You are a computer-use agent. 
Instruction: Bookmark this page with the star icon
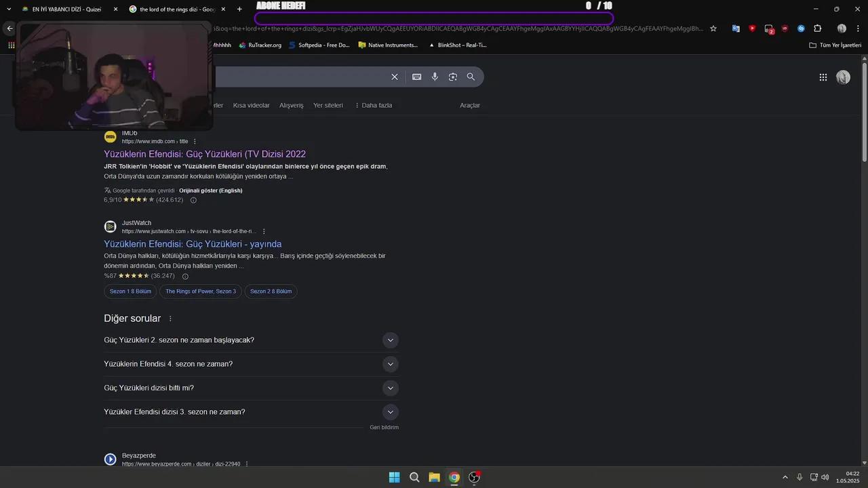click(x=713, y=28)
